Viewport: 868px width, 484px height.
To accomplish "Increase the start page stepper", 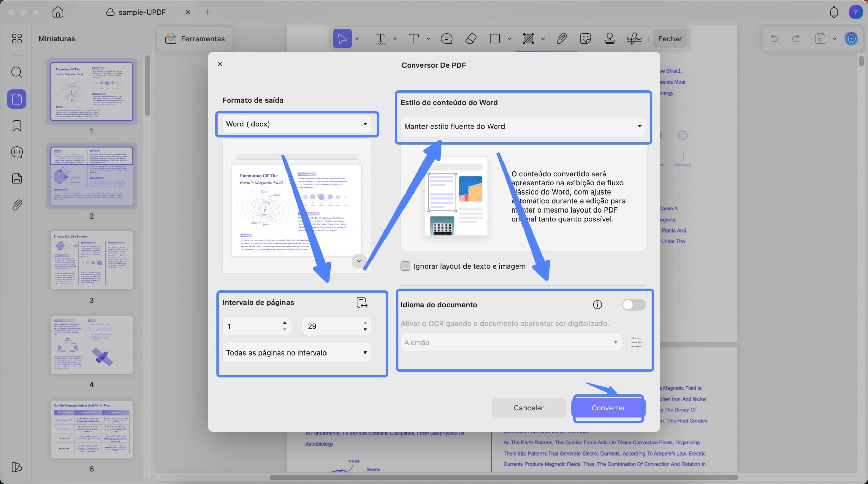I will [284, 323].
